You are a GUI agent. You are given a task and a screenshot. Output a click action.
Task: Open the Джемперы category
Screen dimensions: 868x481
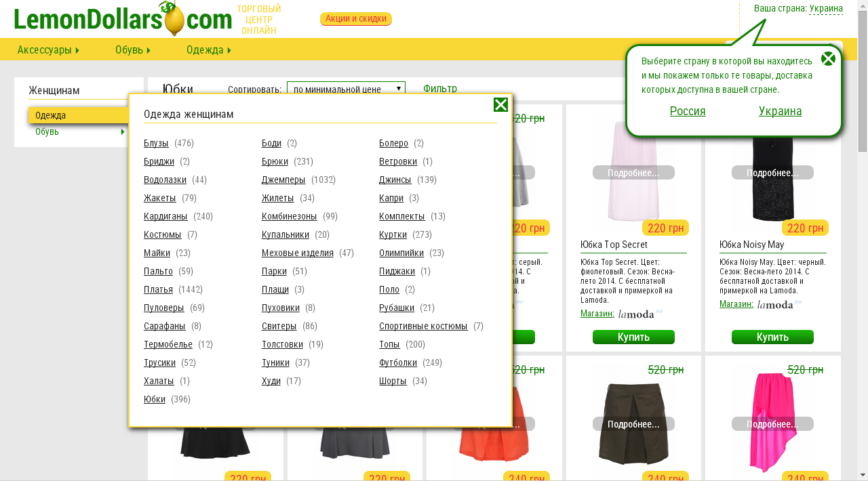click(283, 180)
